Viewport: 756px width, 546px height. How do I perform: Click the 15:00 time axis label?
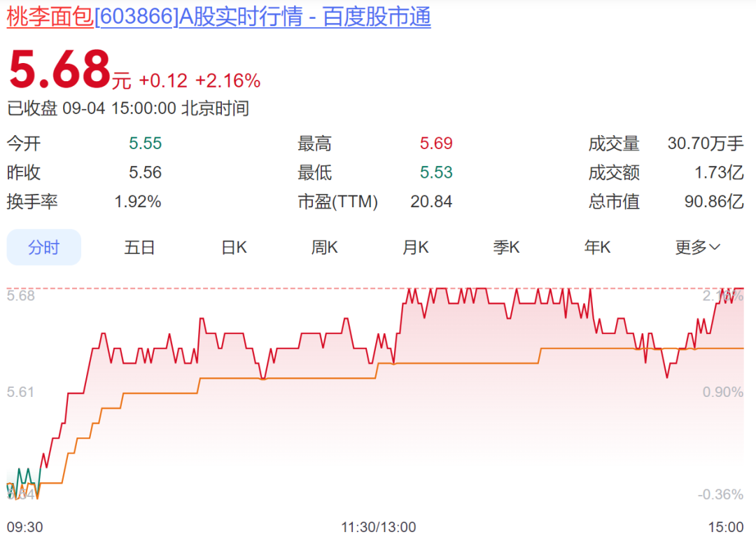point(726,527)
